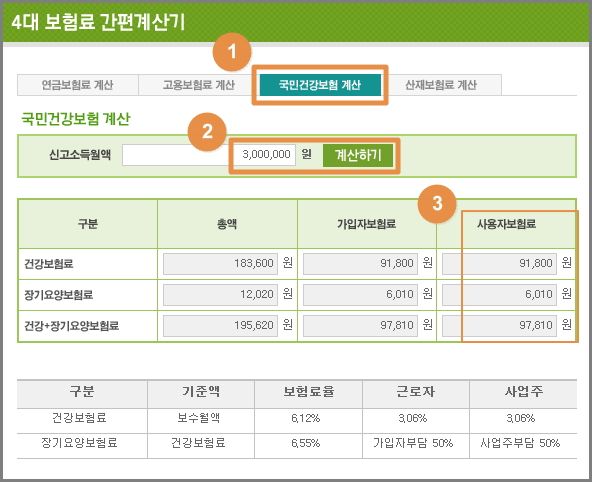Select 장기요양보험료 가입자보험료 field 6,010
Image resolution: width=592 pixels, height=482 pixels.
coord(361,294)
